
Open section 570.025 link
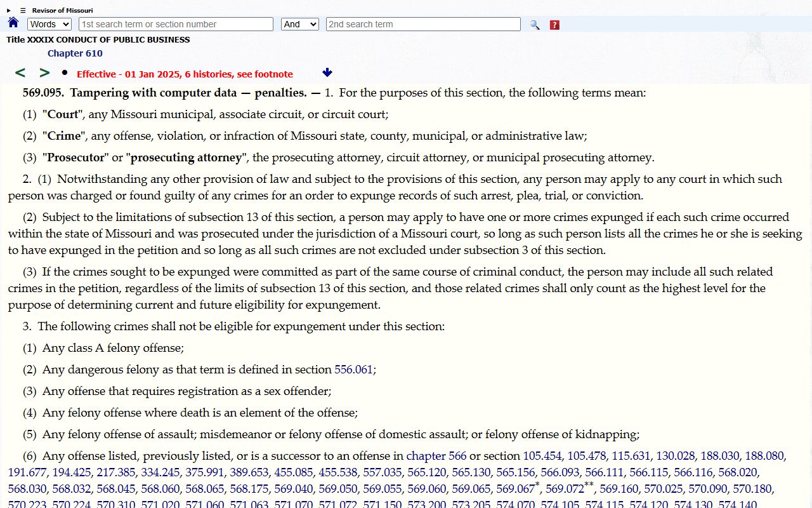tap(664, 489)
